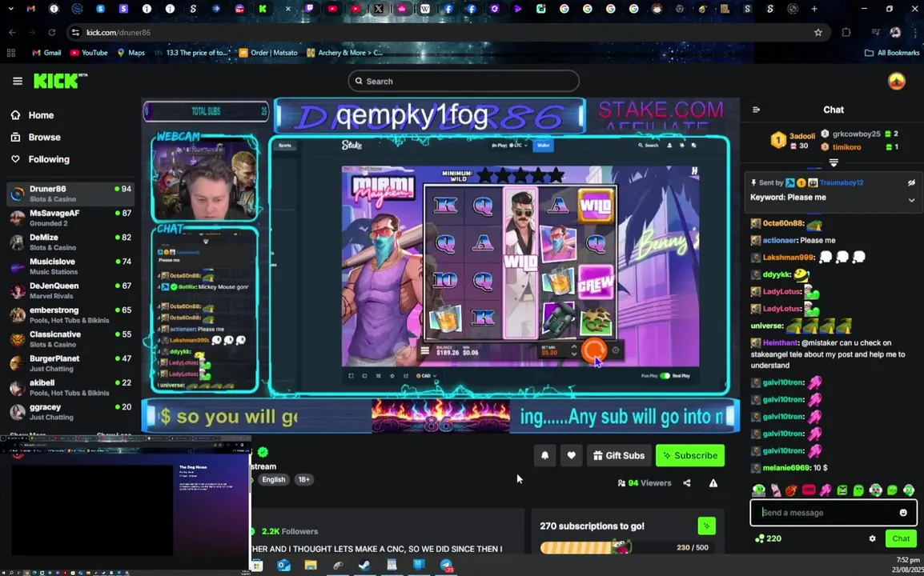Open the browser extensions puzzle icon

coord(846,32)
